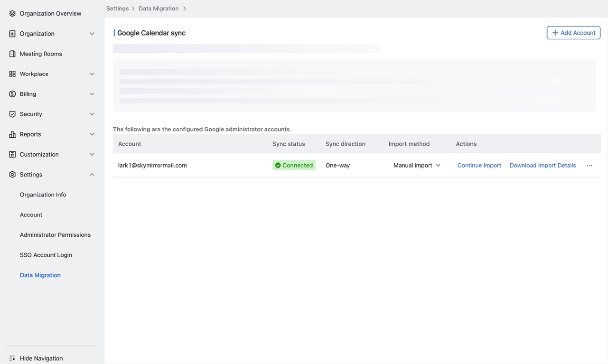Open Download Import Details link
The width and height of the screenshot is (608, 364).
pos(543,165)
